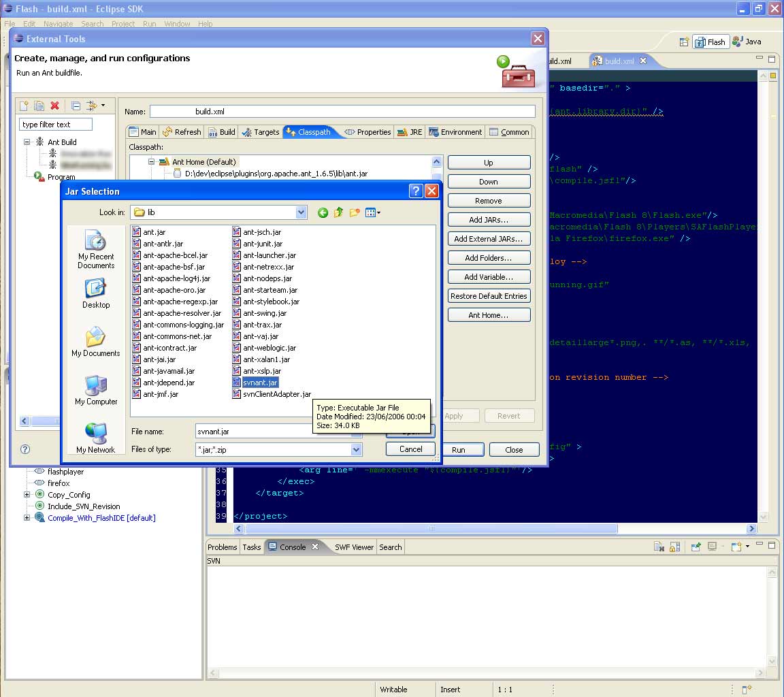Image resolution: width=784 pixels, height=697 pixels.
Task: Click the type filter text field
Action: tap(56, 124)
